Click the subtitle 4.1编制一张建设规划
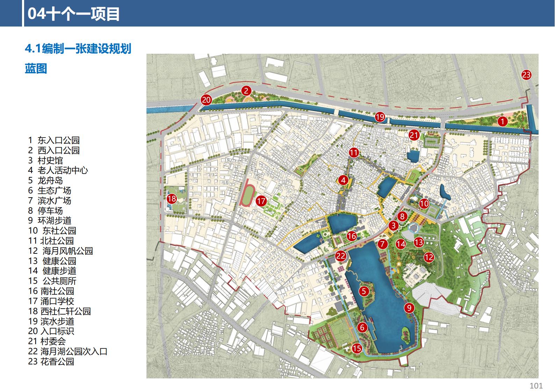The height and width of the screenshot is (392, 555). click(78, 49)
